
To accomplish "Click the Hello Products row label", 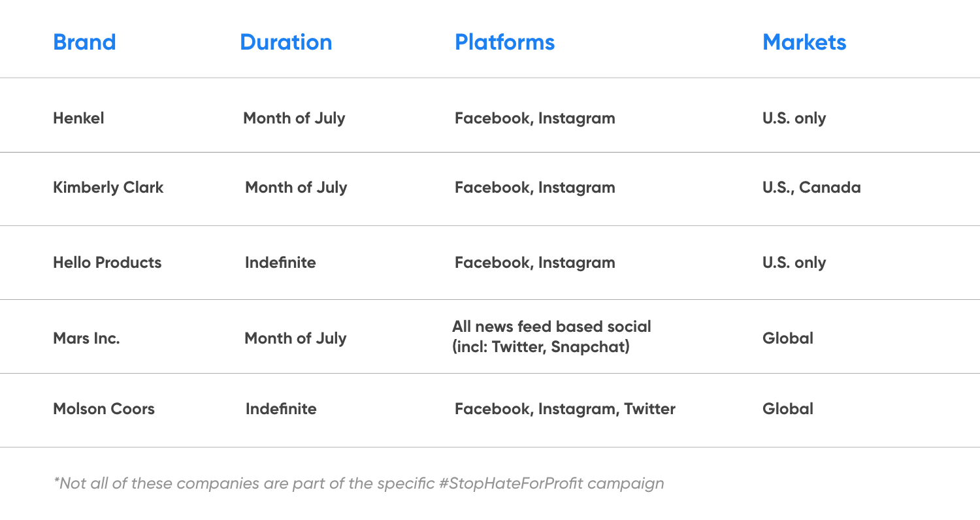I will 107,263.
